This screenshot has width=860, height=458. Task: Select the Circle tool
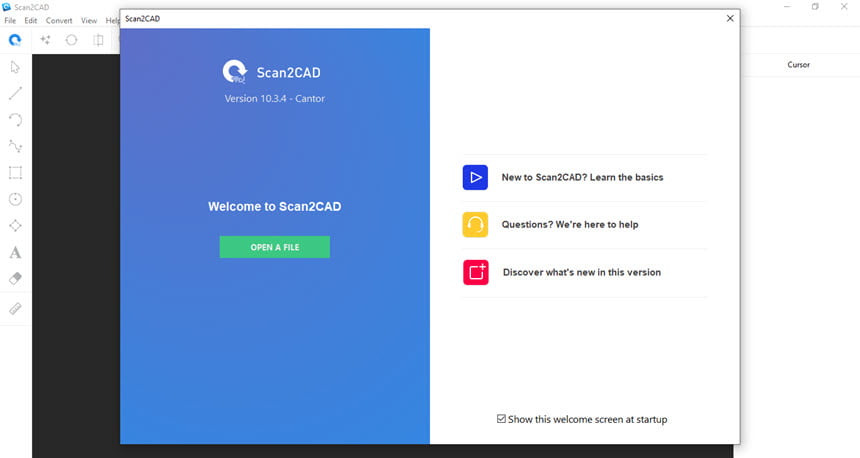[15, 199]
